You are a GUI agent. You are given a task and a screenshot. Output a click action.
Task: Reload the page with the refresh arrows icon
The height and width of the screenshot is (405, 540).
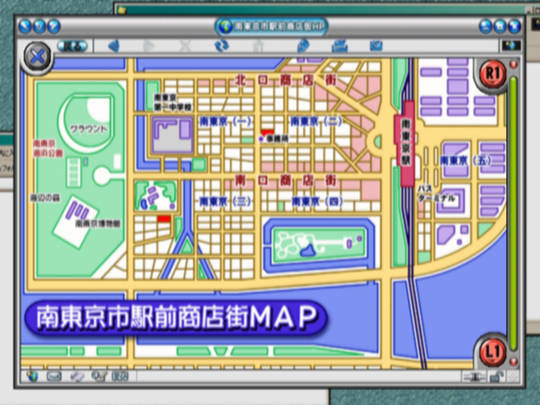pyautogui.click(x=222, y=46)
